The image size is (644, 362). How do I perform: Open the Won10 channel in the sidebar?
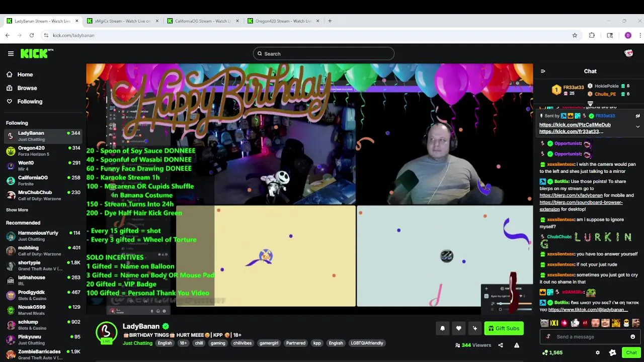click(x=43, y=166)
